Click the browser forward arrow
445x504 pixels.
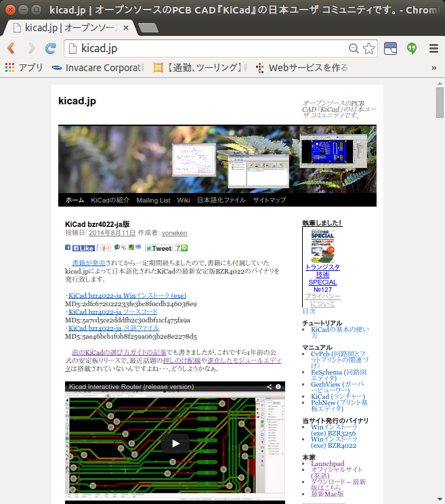point(31,48)
